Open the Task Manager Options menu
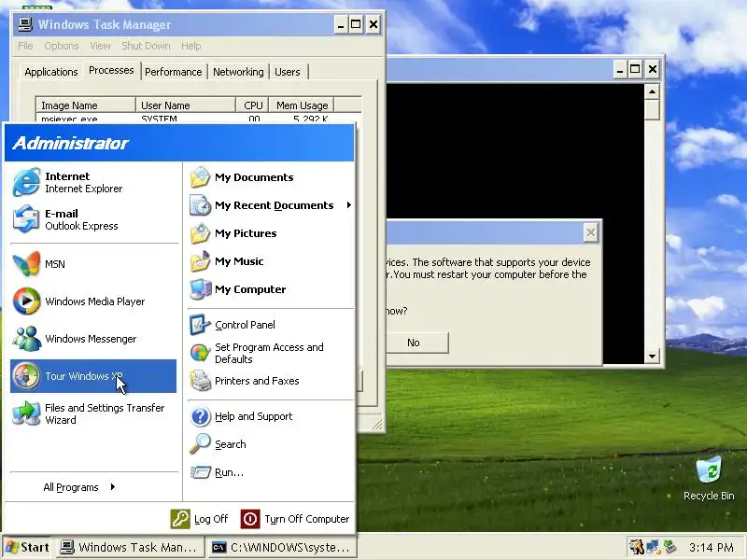This screenshot has width=747, height=560. (62, 46)
